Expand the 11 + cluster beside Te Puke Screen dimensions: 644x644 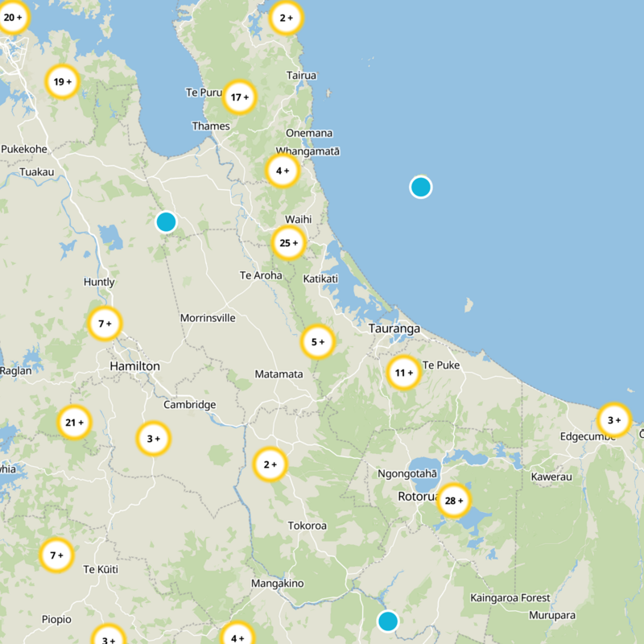[404, 373]
